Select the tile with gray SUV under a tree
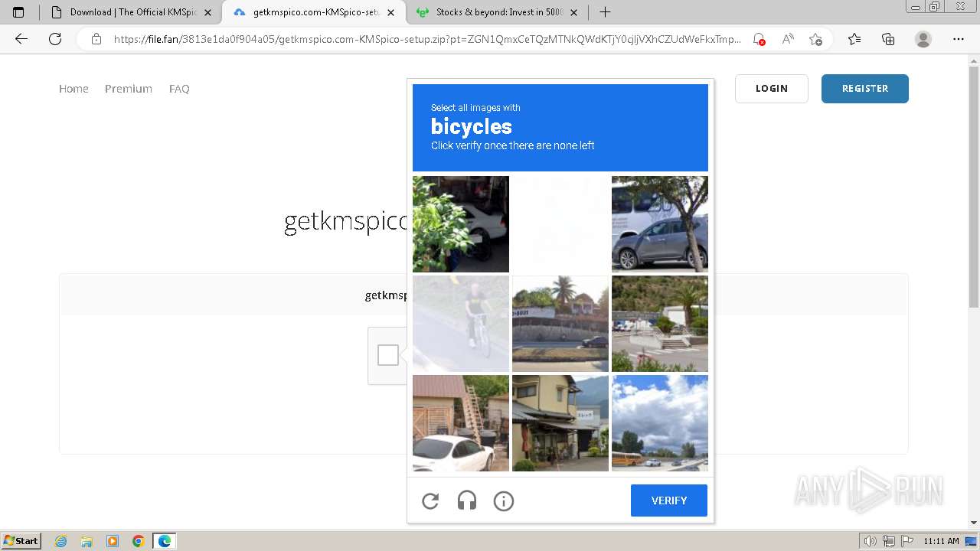Image resolution: width=980 pixels, height=551 pixels. tap(660, 224)
